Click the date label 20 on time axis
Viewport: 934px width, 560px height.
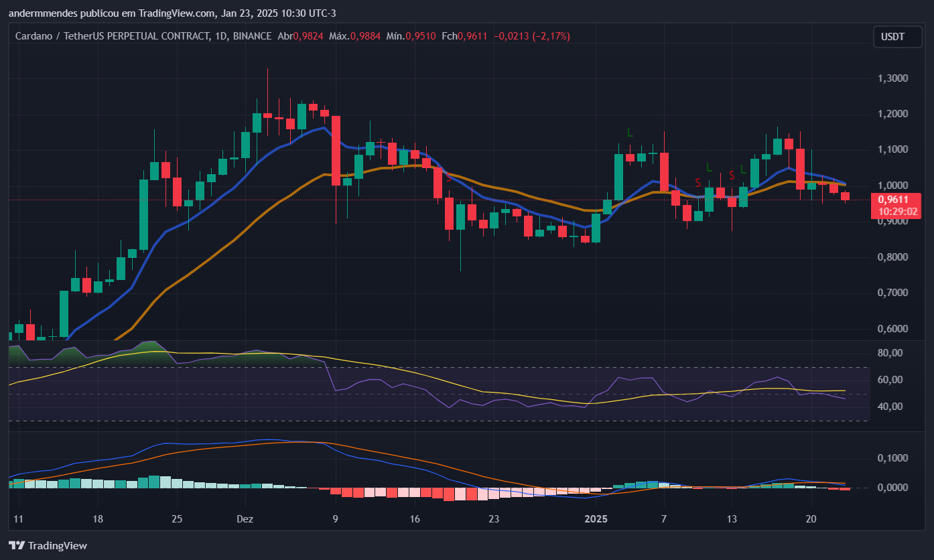tap(811, 518)
